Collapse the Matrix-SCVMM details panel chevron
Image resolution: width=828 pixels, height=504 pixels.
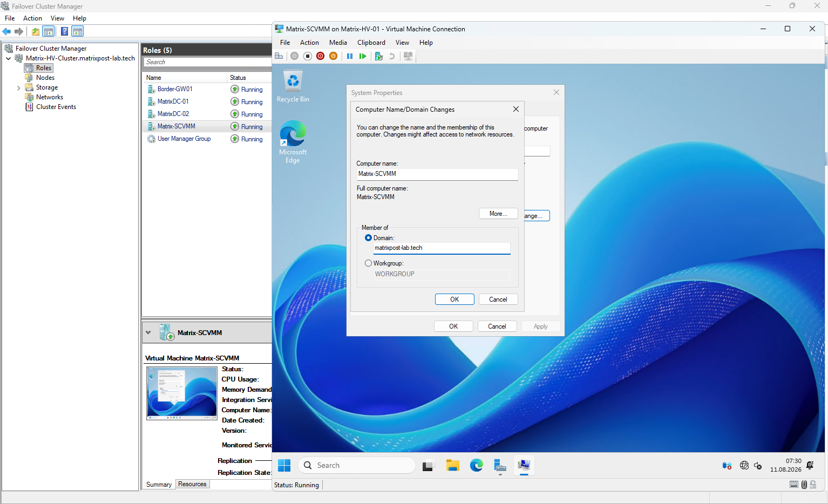click(148, 332)
